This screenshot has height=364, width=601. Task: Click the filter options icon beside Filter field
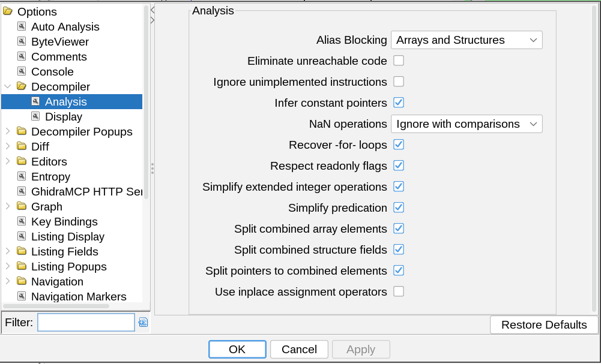coord(143,323)
